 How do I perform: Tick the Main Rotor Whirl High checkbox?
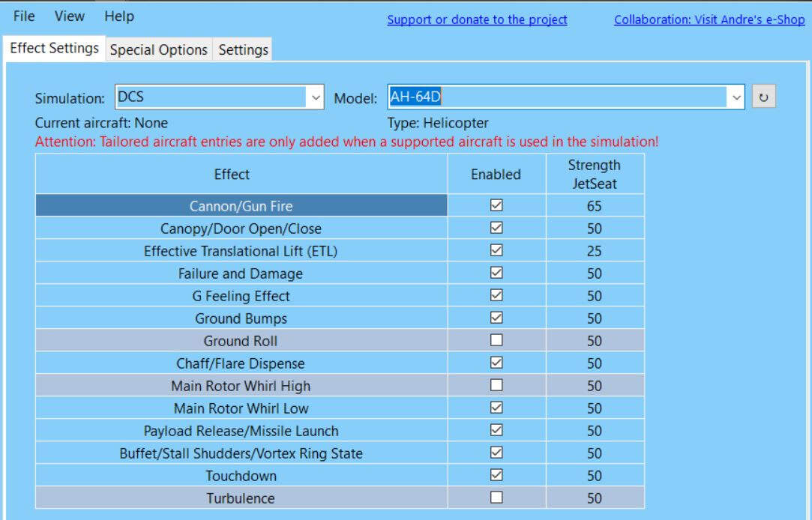tap(496, 385)
